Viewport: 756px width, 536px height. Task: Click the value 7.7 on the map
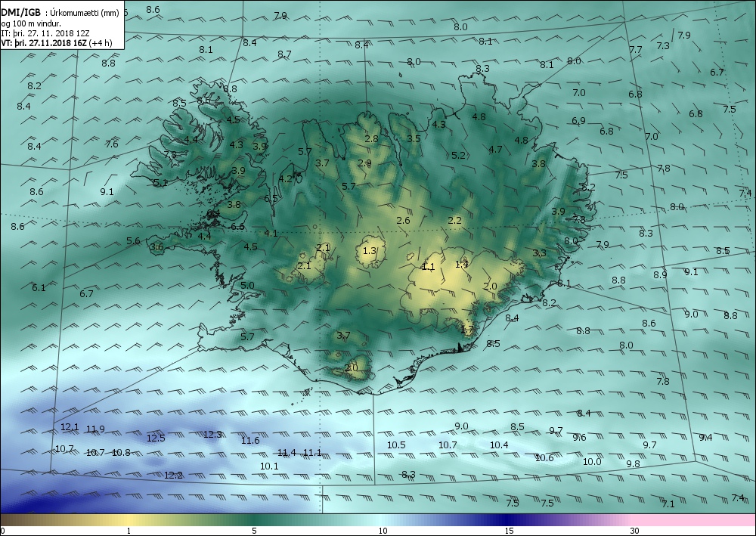coord(636,50)
